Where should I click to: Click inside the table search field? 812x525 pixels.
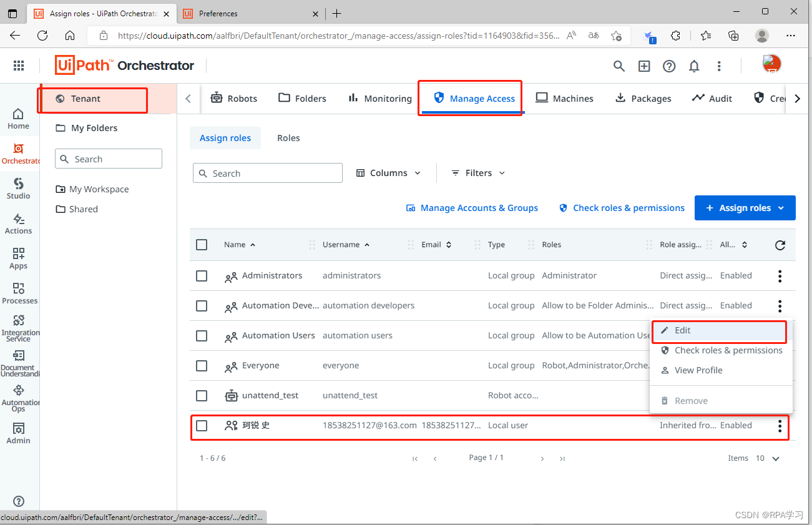click(267, 173)
